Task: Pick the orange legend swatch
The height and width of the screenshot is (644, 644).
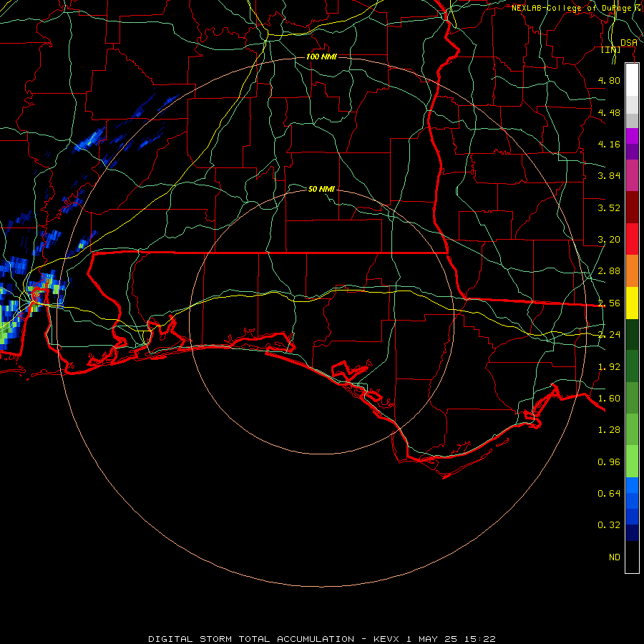Action: pos(632,271)
